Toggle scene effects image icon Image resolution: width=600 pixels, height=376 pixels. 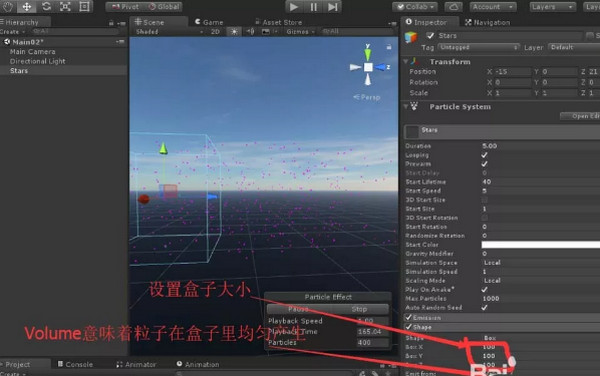266,31
